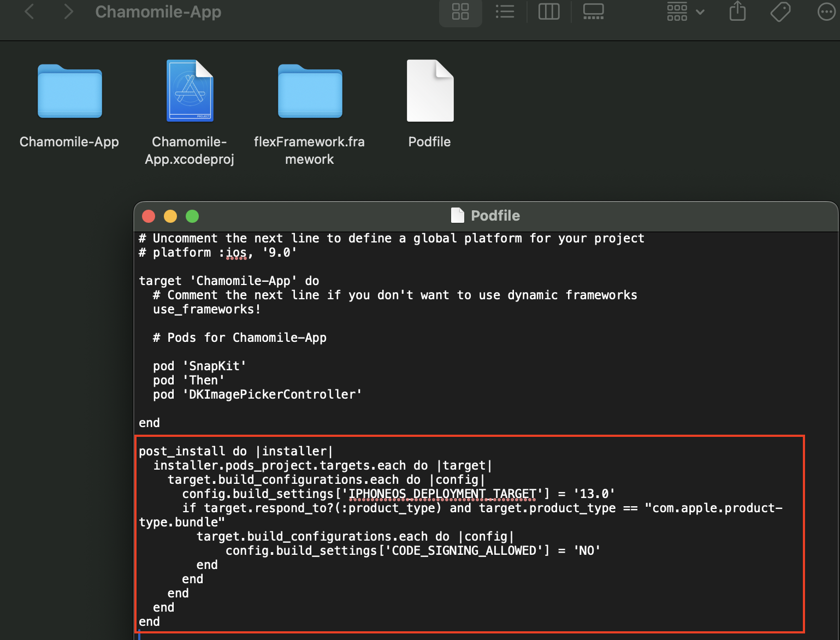Open the Group By dropdown
The width and height of the screenshot is (840, 640).
point(685,11)
